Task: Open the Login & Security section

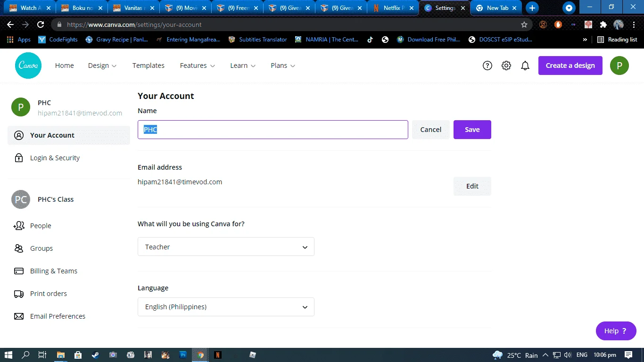Action: tap(55, 158)
